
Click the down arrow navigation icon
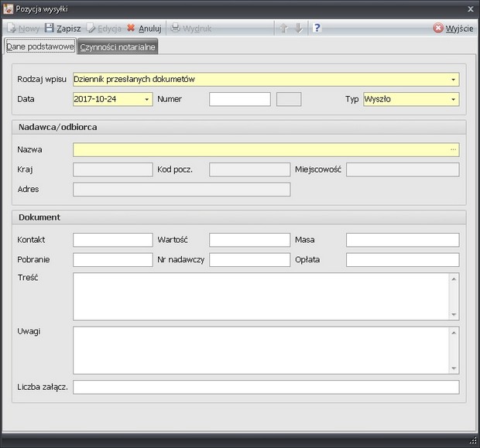click(298, 28)
